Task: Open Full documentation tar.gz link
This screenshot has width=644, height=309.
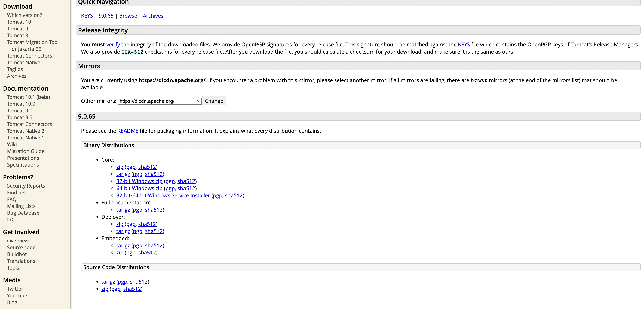Action: coord(123,210)
